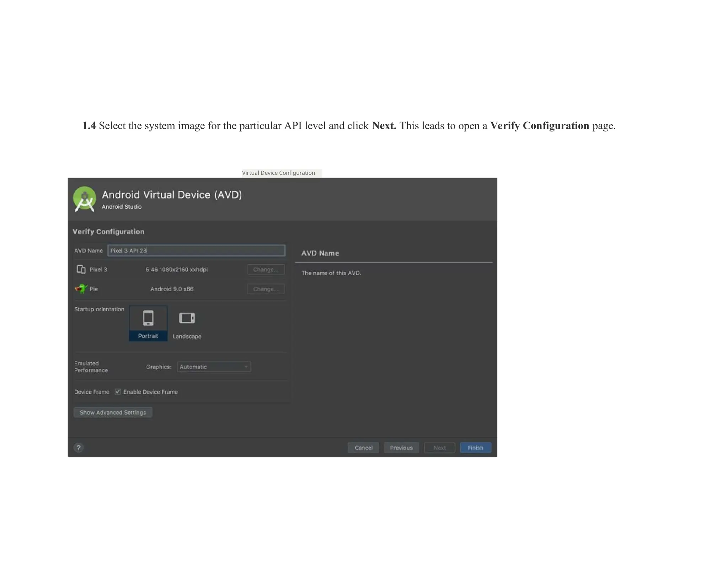Click the 'Android Virtual Device (AVD)' title
This screenshot has width=728, height=562.
tap(172, 195)
